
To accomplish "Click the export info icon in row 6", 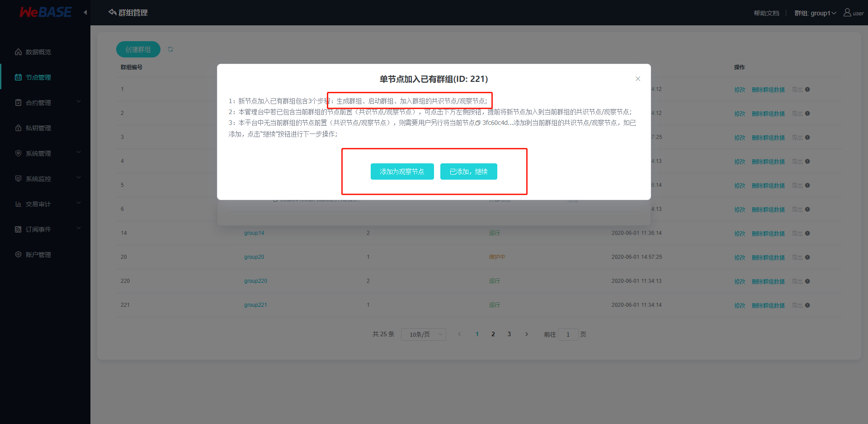I will (x=807, y=209).
